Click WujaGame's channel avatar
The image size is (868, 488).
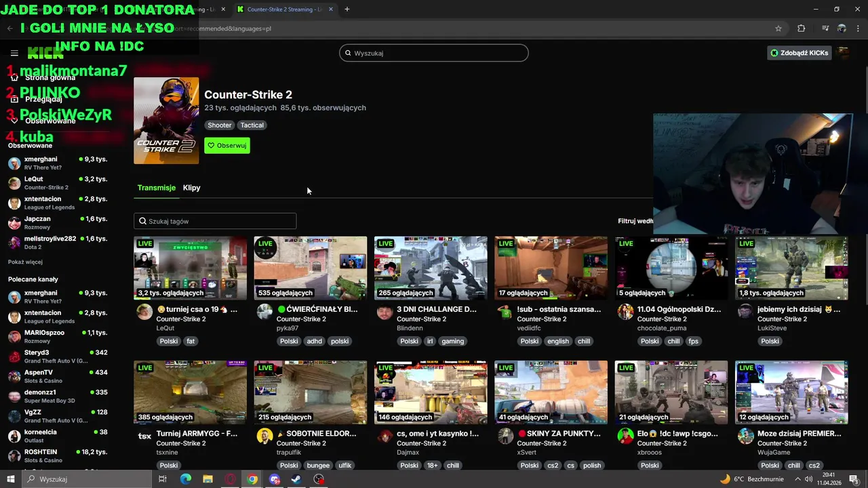pyautogui.click(x=745, y=436)
